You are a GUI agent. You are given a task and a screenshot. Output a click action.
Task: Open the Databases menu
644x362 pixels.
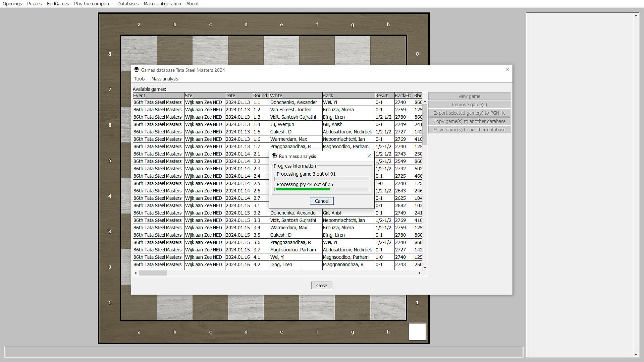pyautogui.click(x=128, y=4)
